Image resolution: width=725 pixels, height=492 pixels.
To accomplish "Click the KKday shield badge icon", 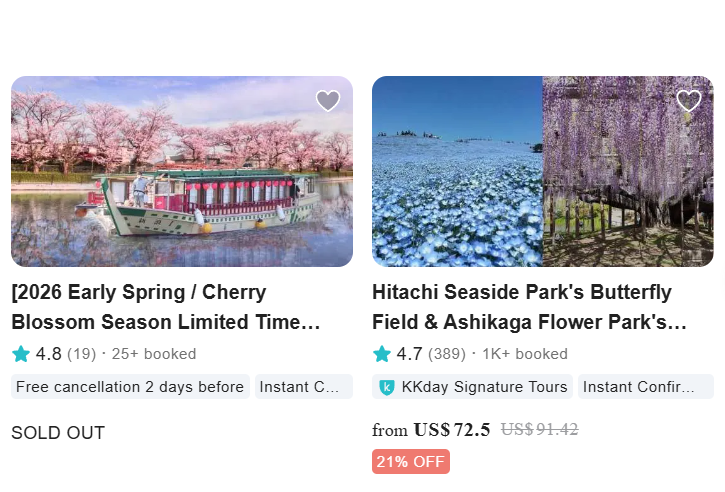I will tap(388, 387).
